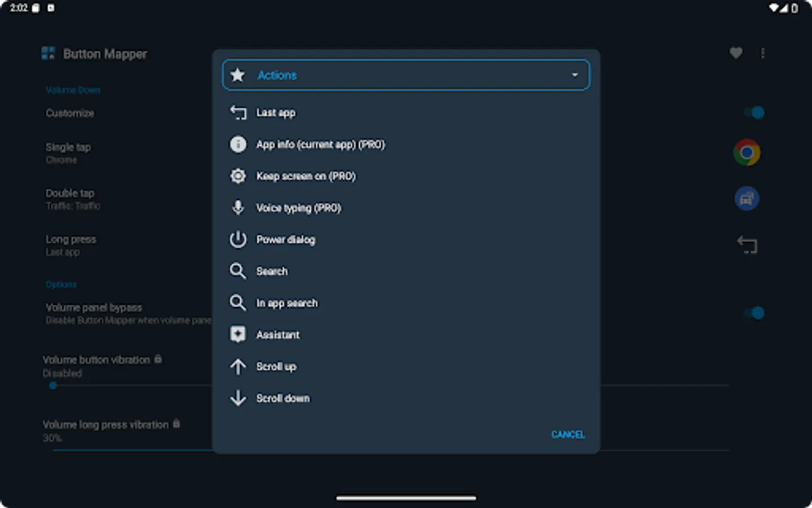Open the Actions category dropdown

point(405,75)
